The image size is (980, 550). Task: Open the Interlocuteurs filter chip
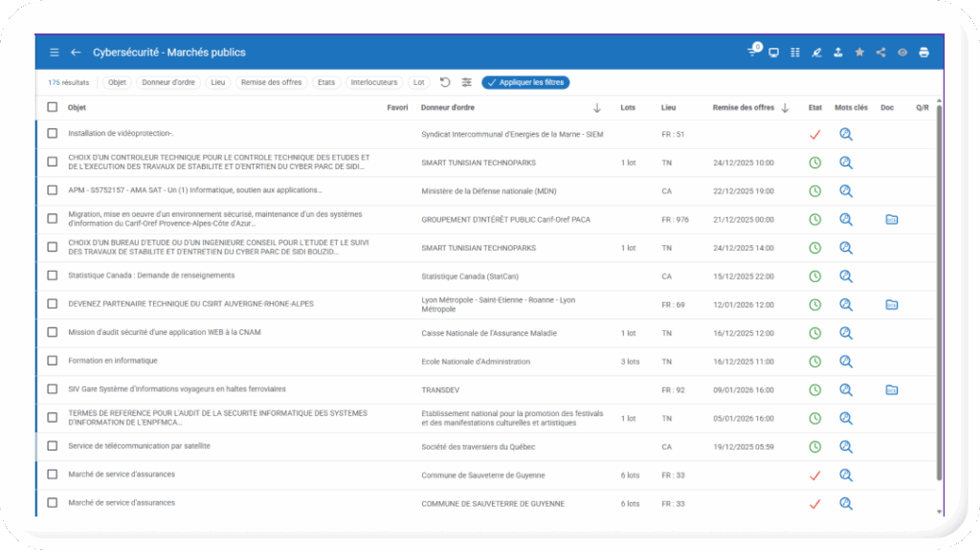(374, 82)
